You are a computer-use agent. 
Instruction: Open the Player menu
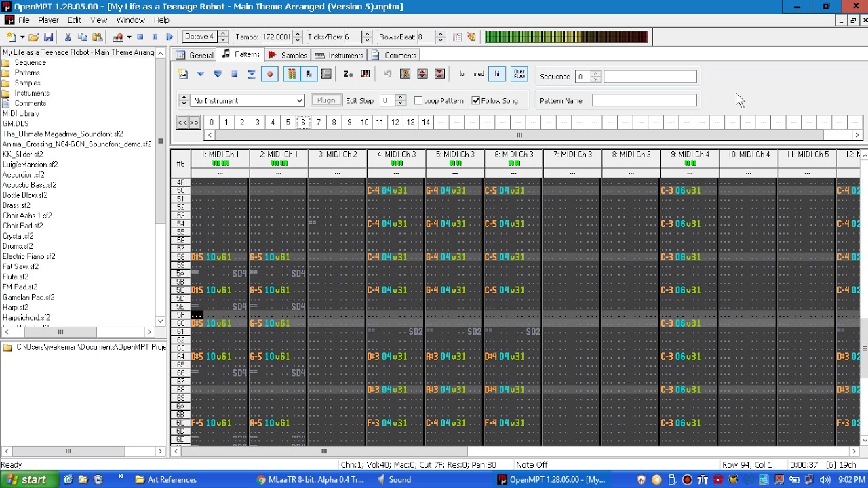(48, 20)
